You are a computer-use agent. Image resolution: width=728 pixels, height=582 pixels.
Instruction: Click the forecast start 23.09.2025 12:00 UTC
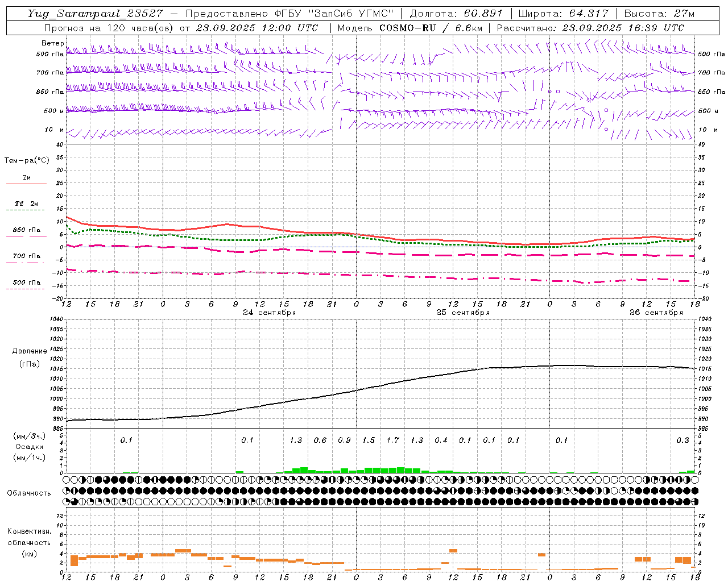[x=257, y=28]
